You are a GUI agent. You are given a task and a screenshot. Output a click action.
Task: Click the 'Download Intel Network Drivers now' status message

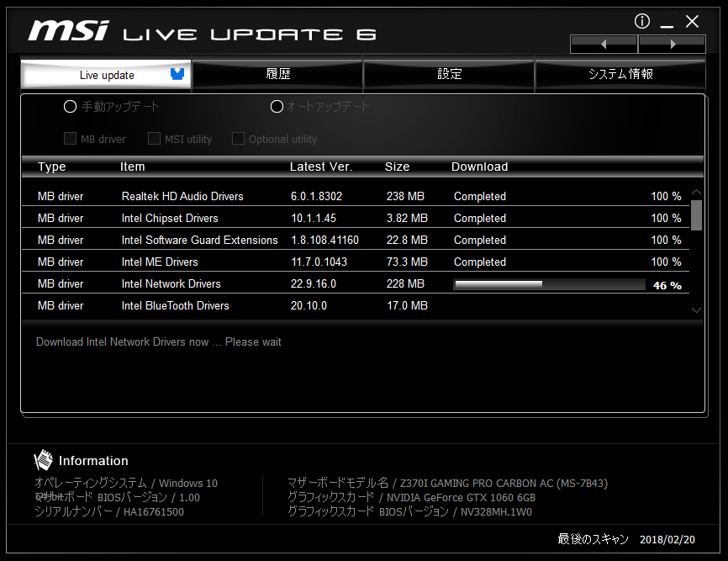click(159, 341)
